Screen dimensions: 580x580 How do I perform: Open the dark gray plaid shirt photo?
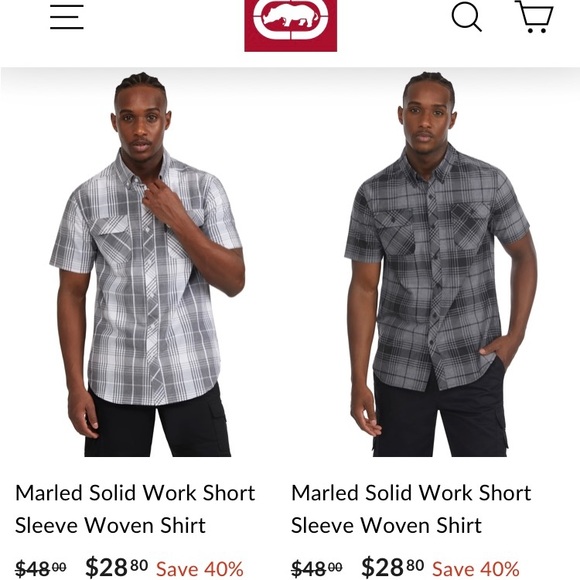click(x=439, y=264)
